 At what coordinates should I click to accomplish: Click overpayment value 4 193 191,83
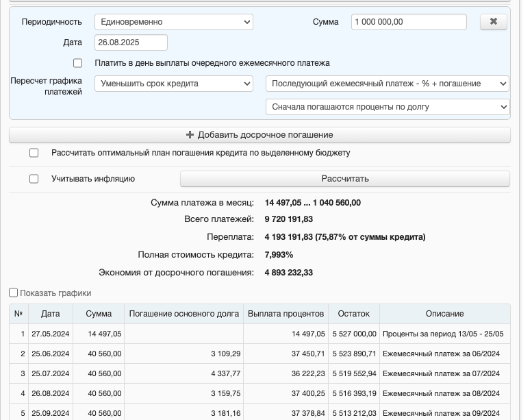pos(289,237)
